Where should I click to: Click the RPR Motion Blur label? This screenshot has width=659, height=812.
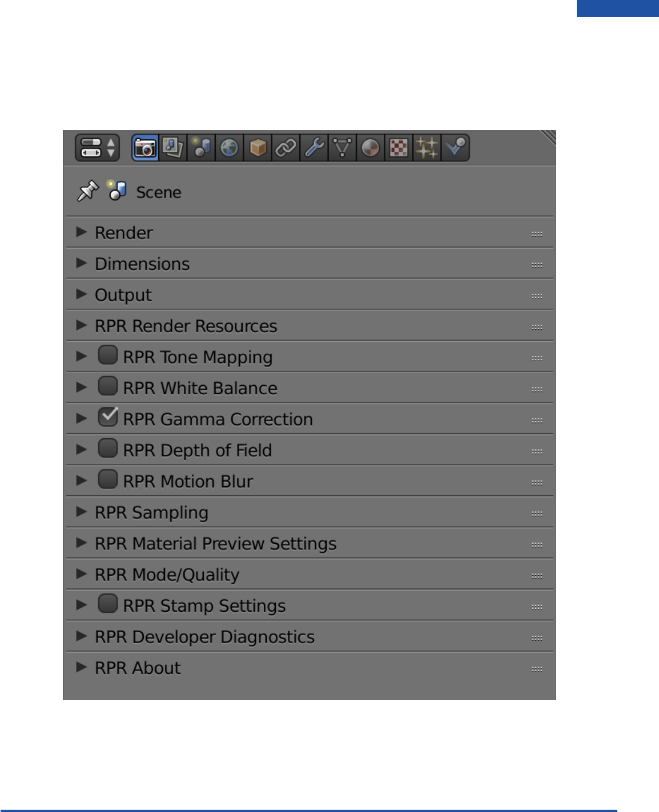point(188,482)
